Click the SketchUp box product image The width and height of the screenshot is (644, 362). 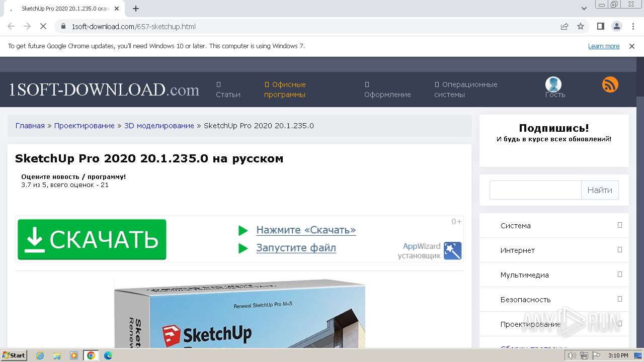239,313
